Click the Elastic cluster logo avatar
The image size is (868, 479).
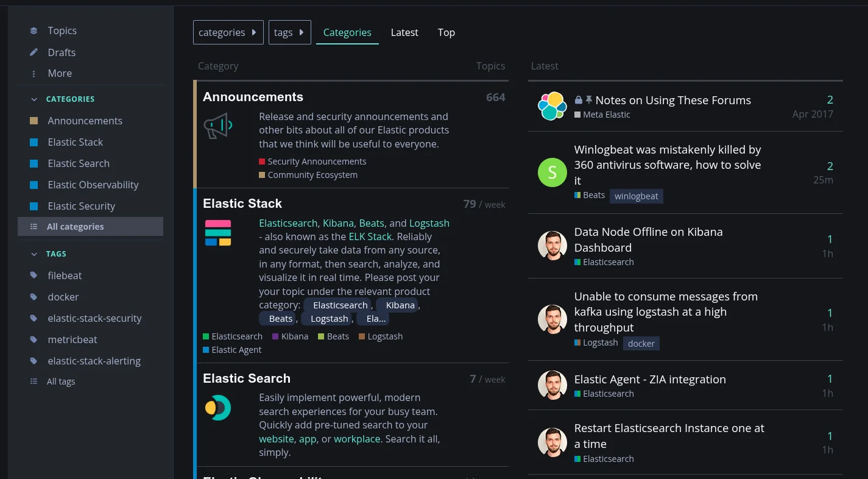tap(552, 106)
